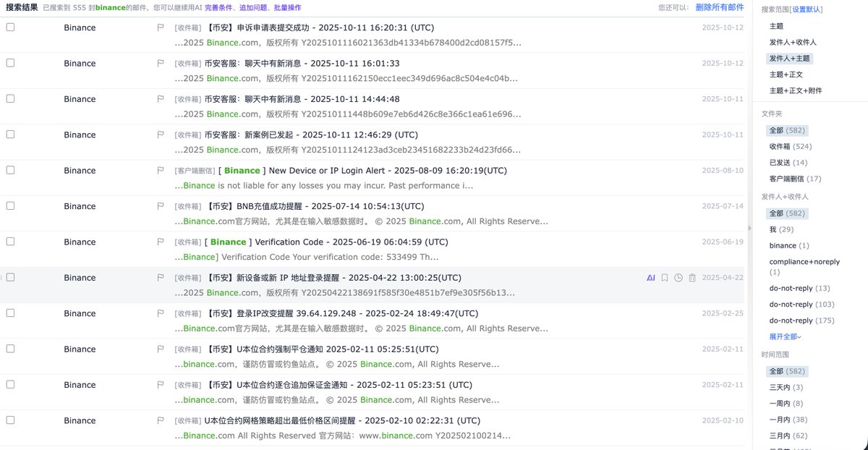
Task: Filter time range to 三天内 (3)
Action: pyautogui.click(x=786, y=388)
